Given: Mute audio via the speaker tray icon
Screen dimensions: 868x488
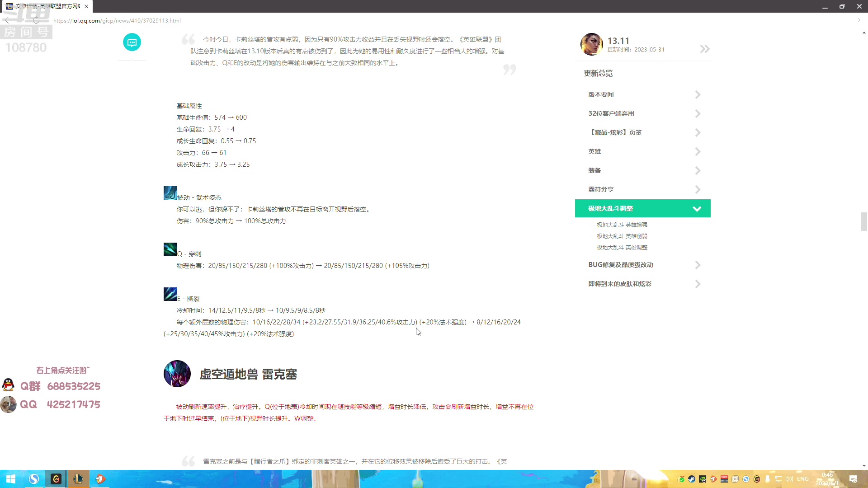Looking at the screenshot, I should (x=789, y=479).
